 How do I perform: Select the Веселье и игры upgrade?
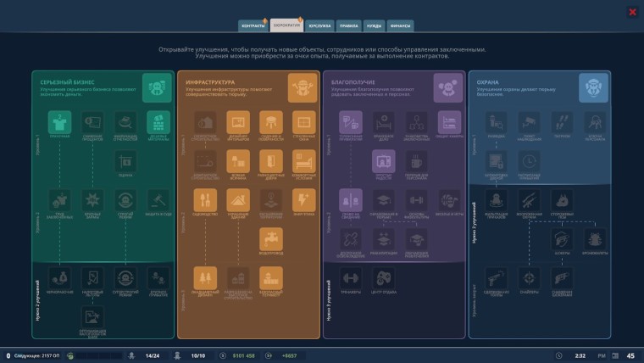pos(449,200)
